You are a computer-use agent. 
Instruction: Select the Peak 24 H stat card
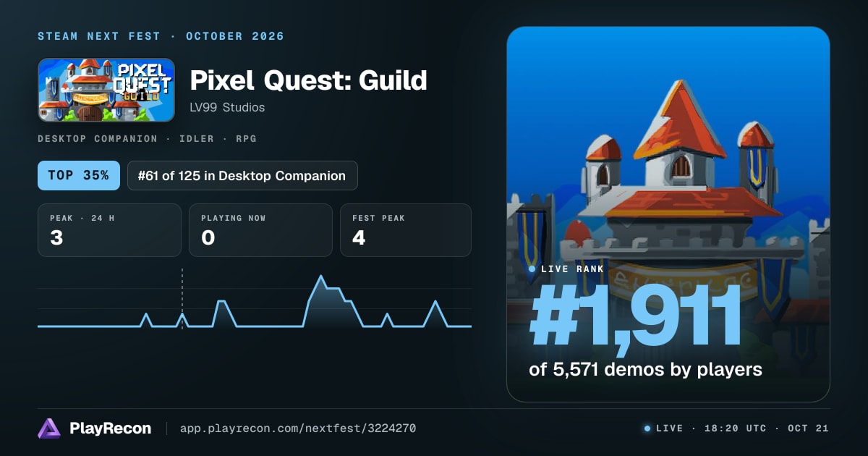point(109,230)
